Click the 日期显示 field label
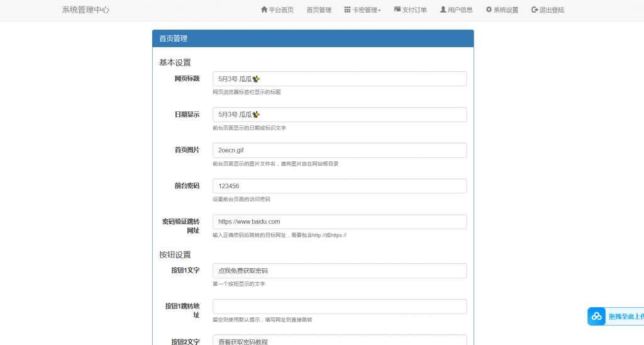The height and width of the screenshot is (345, 644). coord(187,115)
